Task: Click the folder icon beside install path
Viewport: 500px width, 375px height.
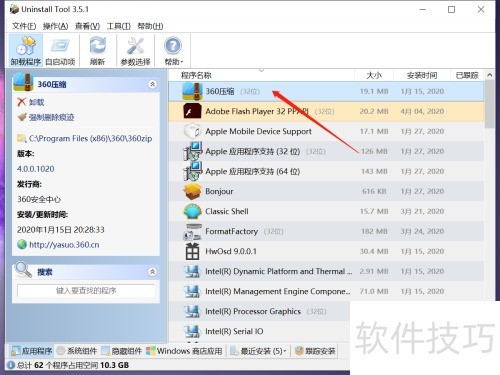Action: [22, 138]
